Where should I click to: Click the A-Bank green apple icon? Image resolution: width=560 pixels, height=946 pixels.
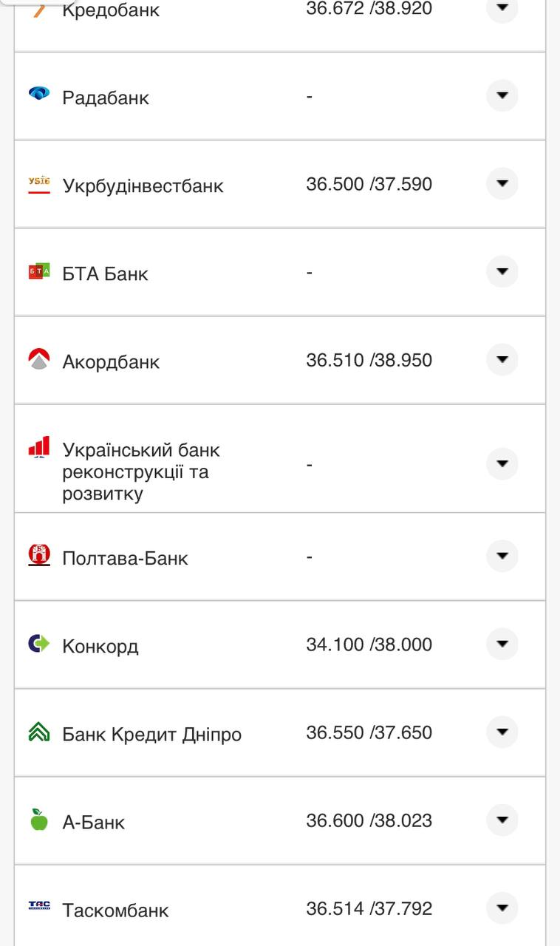pos(39,820)
